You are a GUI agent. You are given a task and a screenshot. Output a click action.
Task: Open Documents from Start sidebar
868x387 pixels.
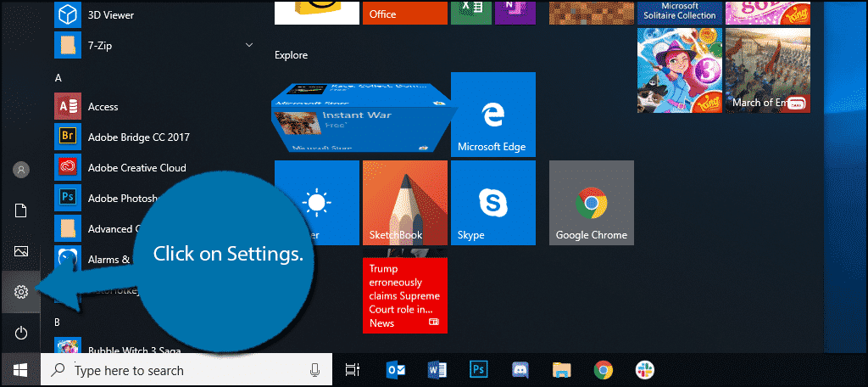pos(20,210)
